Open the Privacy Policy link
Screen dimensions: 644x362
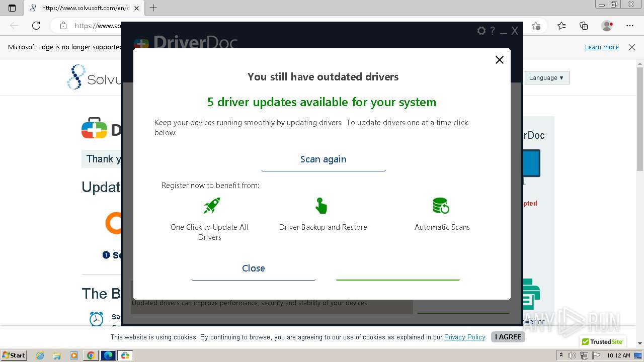[x=464, y=337]
